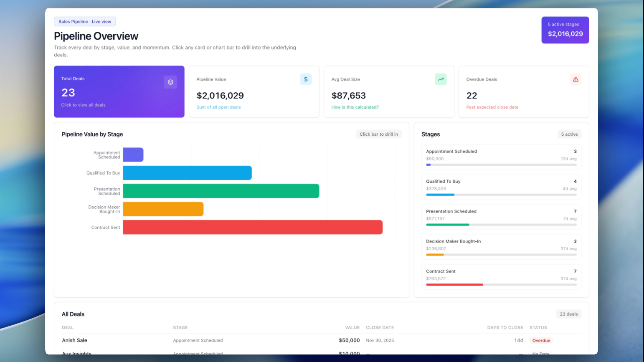This screenshot has height=362, width=644.
Task: Open the 'How is this calculated?' link
Action: point(355,107)
